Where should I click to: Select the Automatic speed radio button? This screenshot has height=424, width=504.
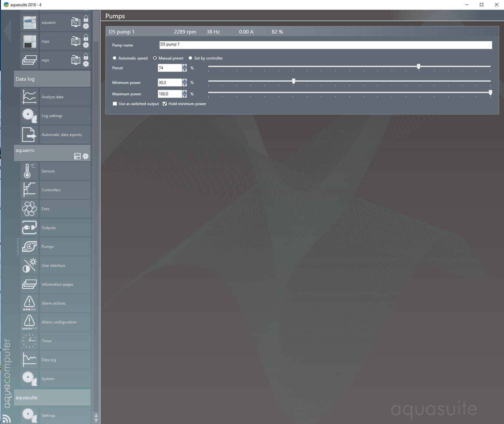[x=115, y=58]
